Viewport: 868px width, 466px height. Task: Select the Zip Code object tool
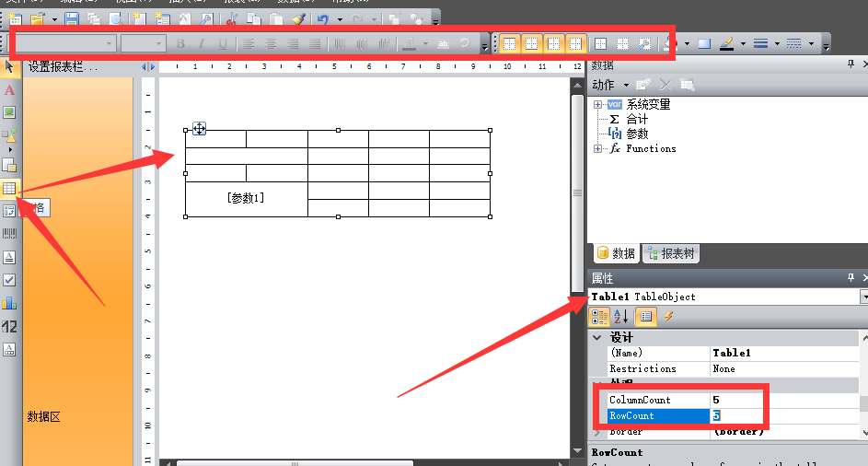pos(9,326)
